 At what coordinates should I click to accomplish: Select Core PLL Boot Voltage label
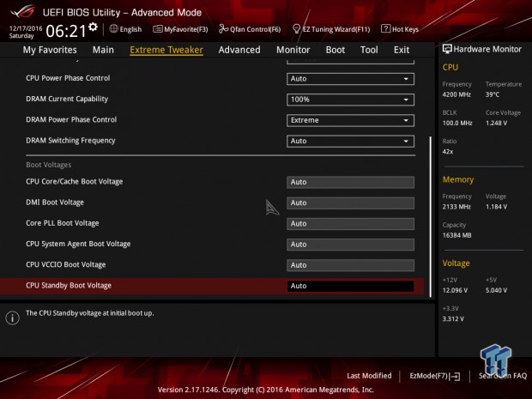click(x=63, y=223)
